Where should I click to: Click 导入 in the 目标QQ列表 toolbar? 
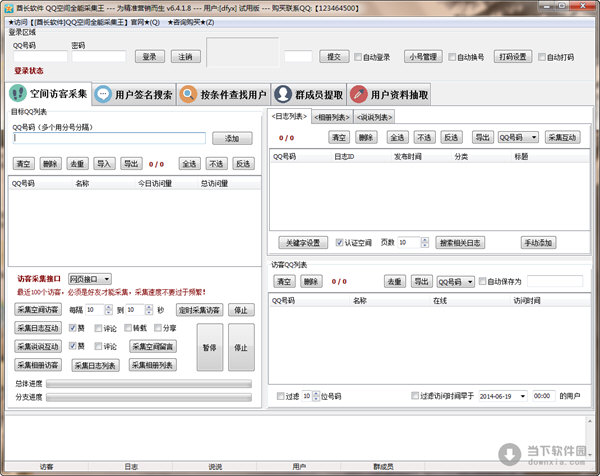[104, 164]
